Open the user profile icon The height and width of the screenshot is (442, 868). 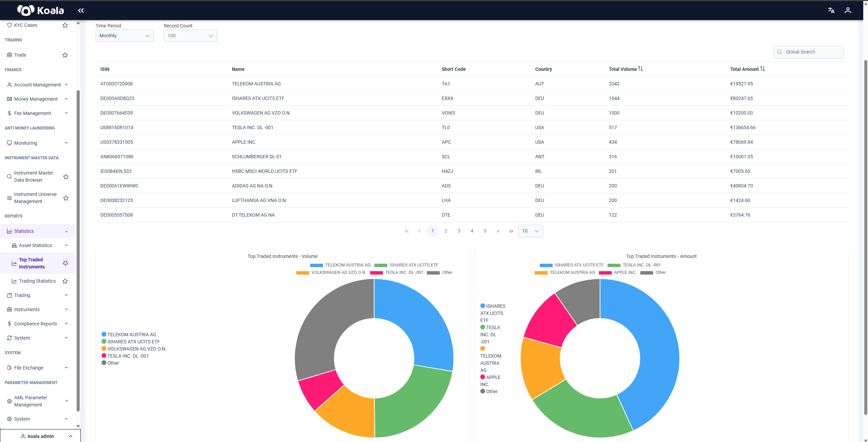pos(848,11)
